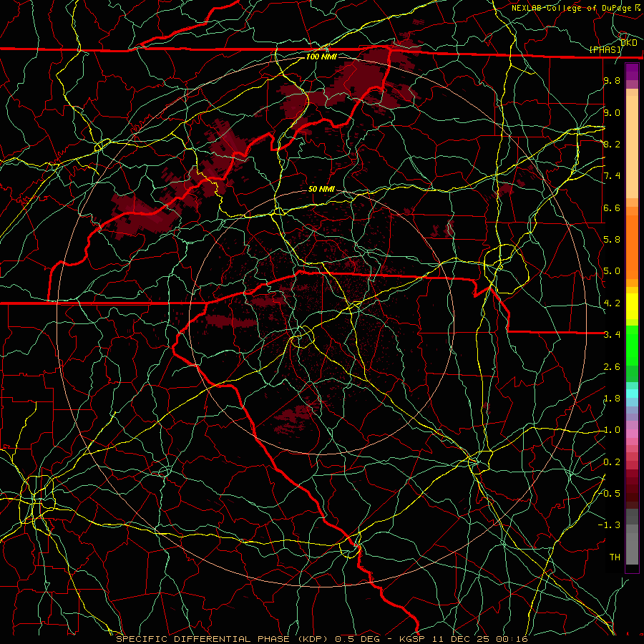Image resolution: width=644 pixels, height=644 pixels.
Task: Click the 8.2 value on the color scale
Action: [612, 144]
